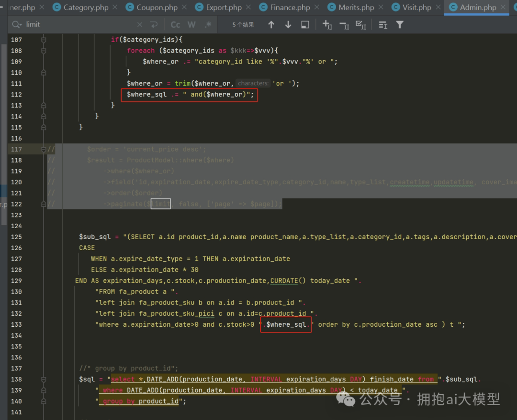
Task: Open search history magnifier dropdown
Action: click(17, 24)
